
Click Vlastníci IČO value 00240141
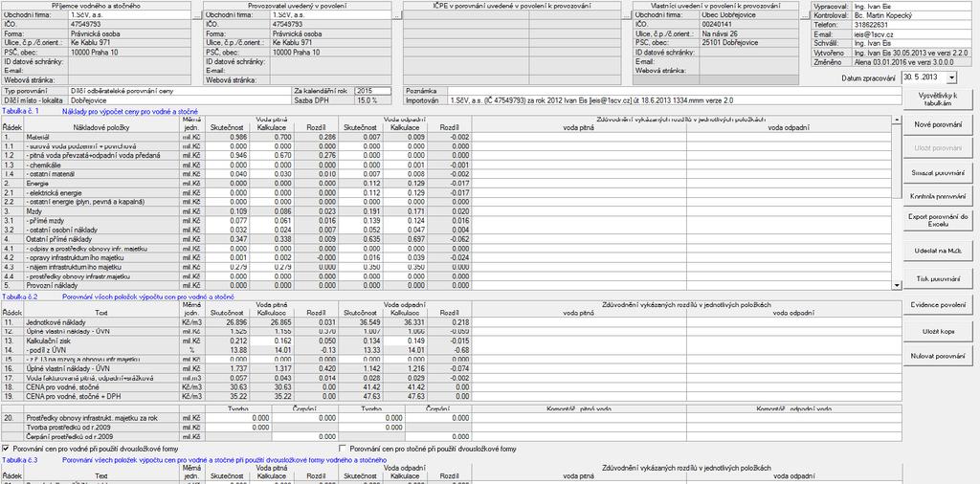pyautogui.click(x=748, y=24)
